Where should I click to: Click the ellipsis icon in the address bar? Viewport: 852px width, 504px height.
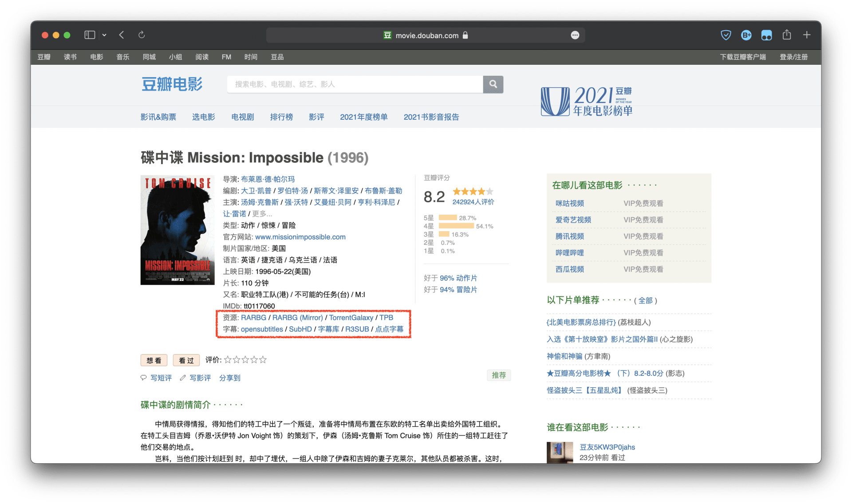pos(575,35)
